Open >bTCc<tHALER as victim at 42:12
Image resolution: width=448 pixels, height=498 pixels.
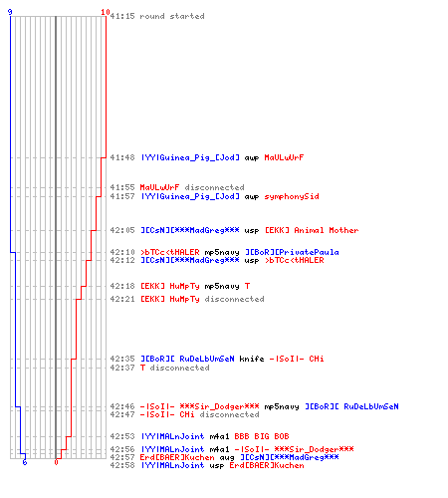pyautogui.click(x=295, y=260)
